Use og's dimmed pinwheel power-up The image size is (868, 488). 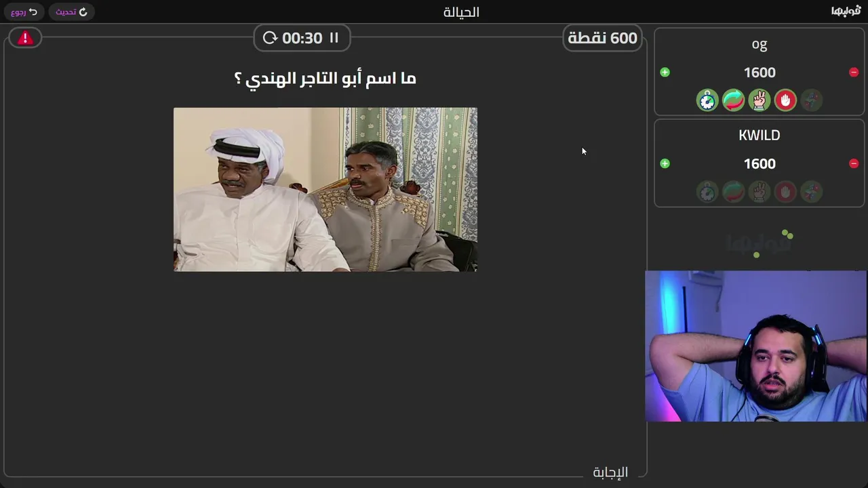click(x=811, y=100)
